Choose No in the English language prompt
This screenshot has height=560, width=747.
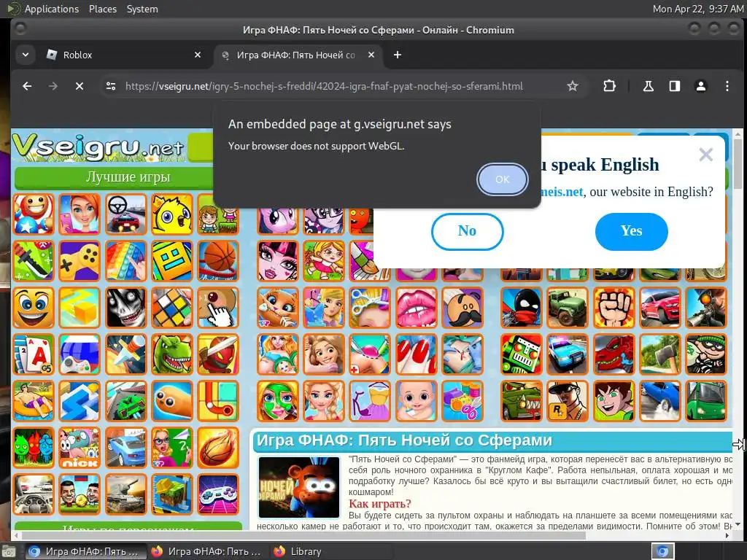tap(467, 231)
